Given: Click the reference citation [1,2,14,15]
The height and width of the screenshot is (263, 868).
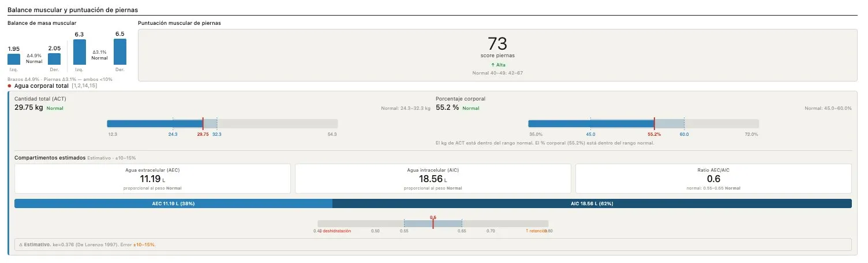Looking at the screenshot, I should tap(84, 86).
